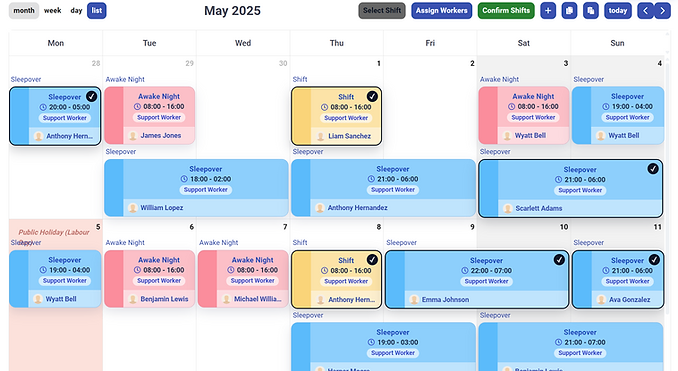The width and height of the screenshot is (678, 371).
Task: Click clock icon on Ava Gonzalez sleepover
Action: (x=605, y=271)
